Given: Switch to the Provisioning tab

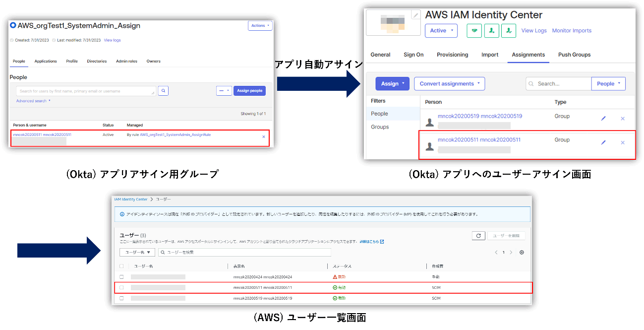Looking at the screenshot, I should (x=452, y=55).
